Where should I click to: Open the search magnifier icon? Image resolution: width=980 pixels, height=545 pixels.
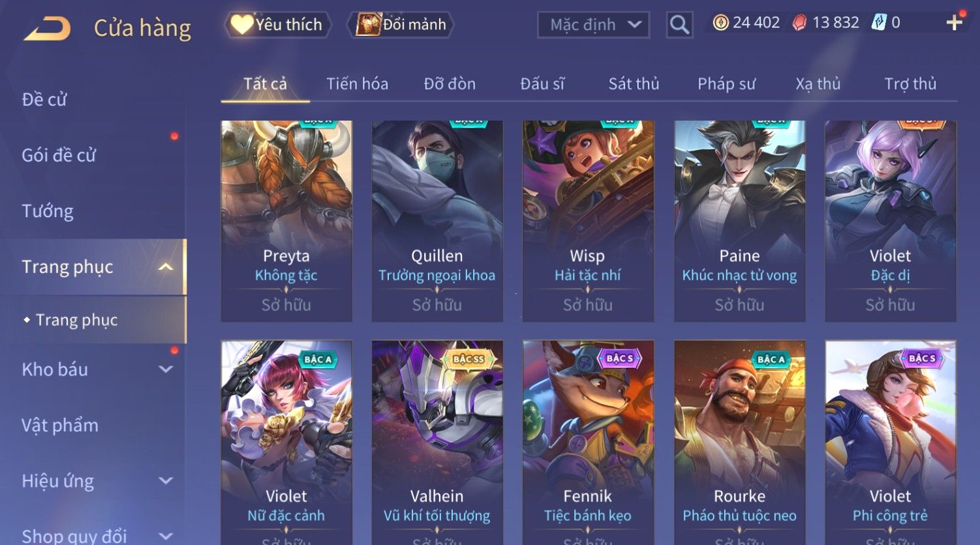click(x=679, y=25)
